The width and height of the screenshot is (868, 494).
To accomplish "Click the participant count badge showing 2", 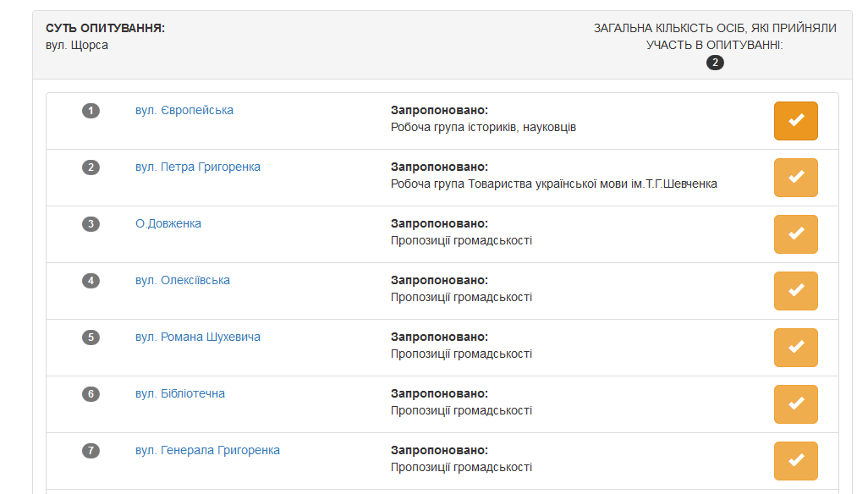I will click(x=715, y=63).
